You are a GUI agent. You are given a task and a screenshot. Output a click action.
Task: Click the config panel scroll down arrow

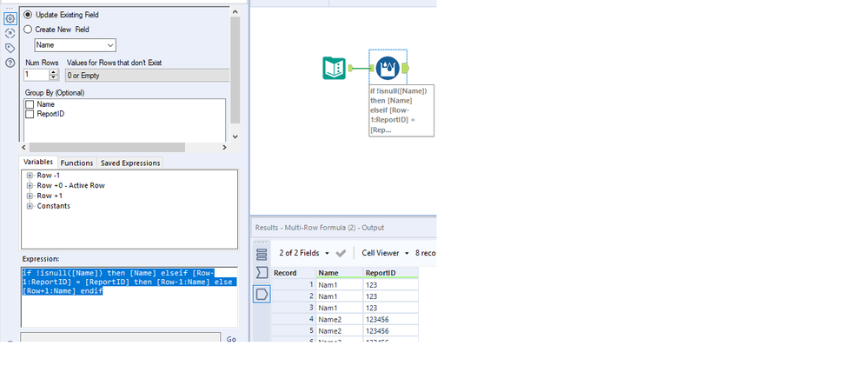coord(235,136)
